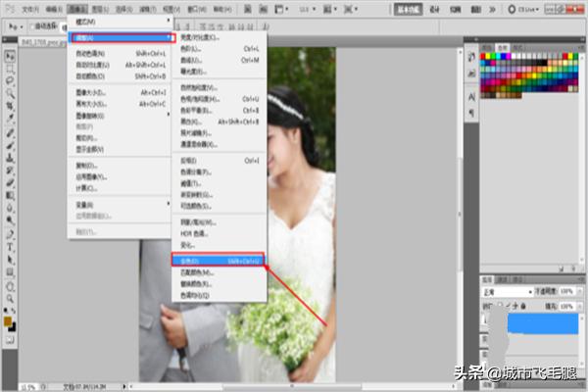Toggle lock all in Layers panel
Screen dimensions: 588x392
point(523,306)
